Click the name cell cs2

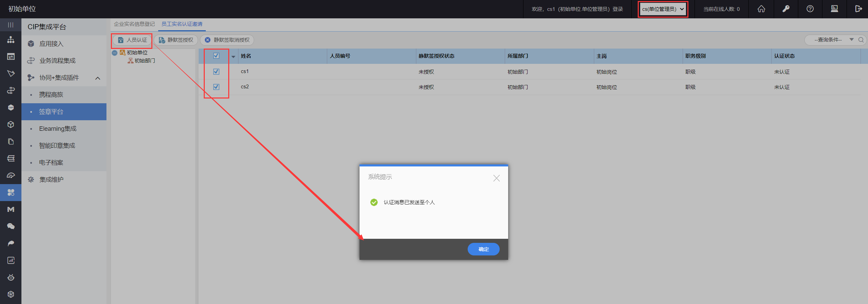pyautogui.click(x=245, y=87)
